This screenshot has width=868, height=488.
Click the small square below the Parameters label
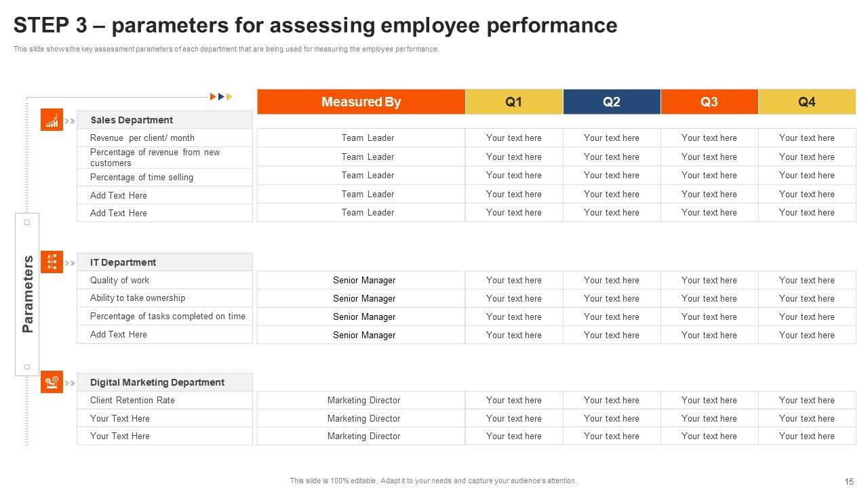(x=27, y=367)
